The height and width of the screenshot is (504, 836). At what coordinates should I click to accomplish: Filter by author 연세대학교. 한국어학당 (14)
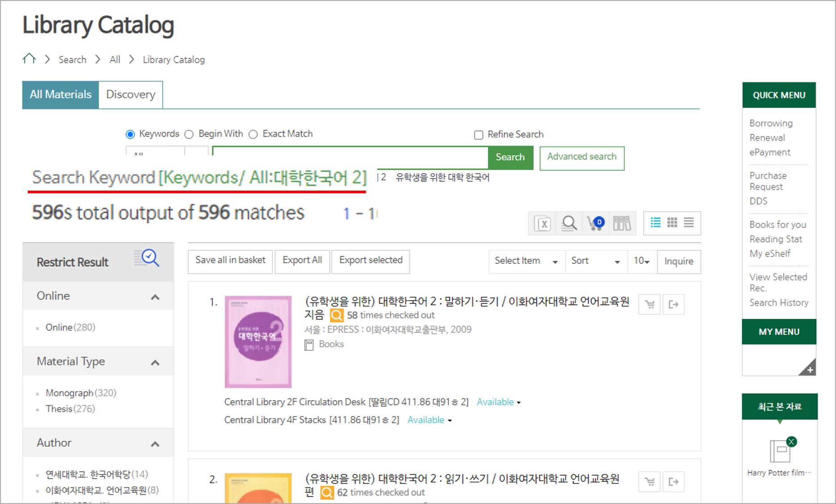[96, 475]
